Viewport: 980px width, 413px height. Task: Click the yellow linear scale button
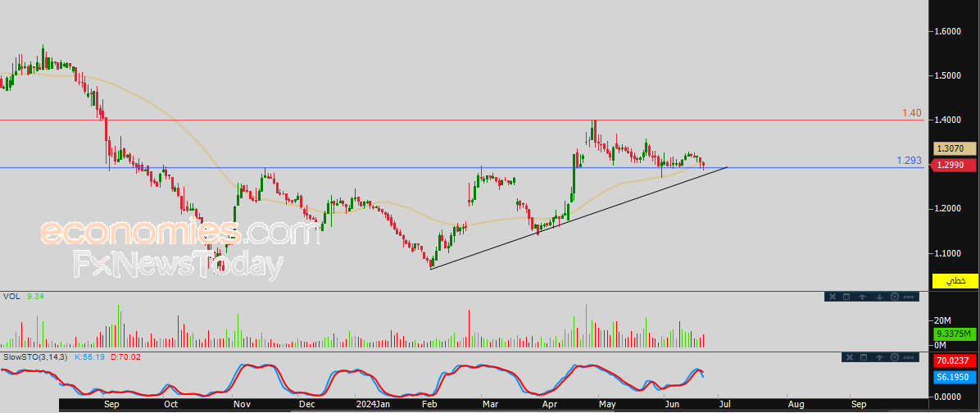coord(955,281)
